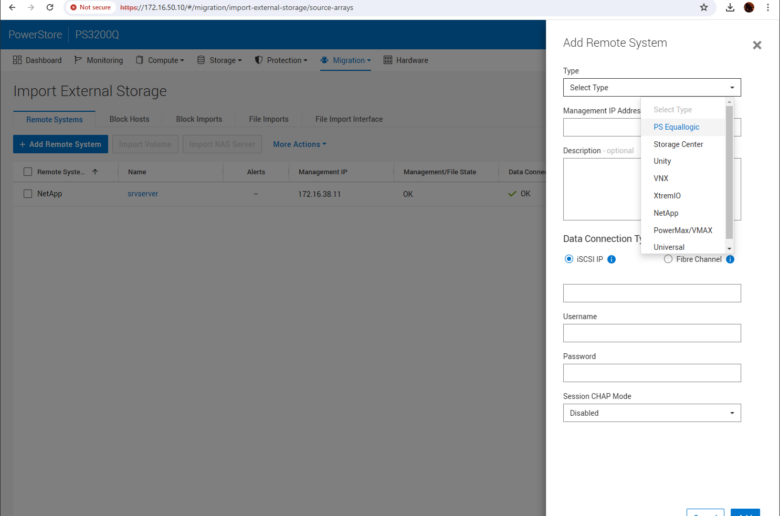The image size is (780, 516).
Task: Click the Management IP column header
Action: 323,172
